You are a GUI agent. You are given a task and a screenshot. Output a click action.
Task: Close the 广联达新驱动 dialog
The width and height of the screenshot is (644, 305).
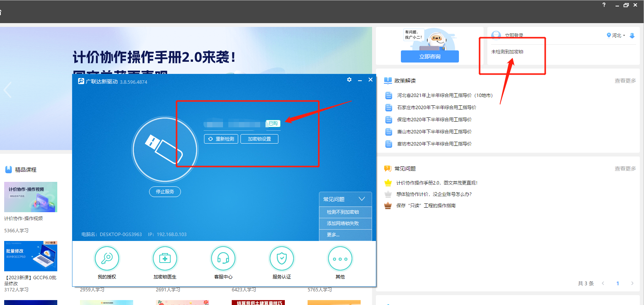tap(371, 80)
